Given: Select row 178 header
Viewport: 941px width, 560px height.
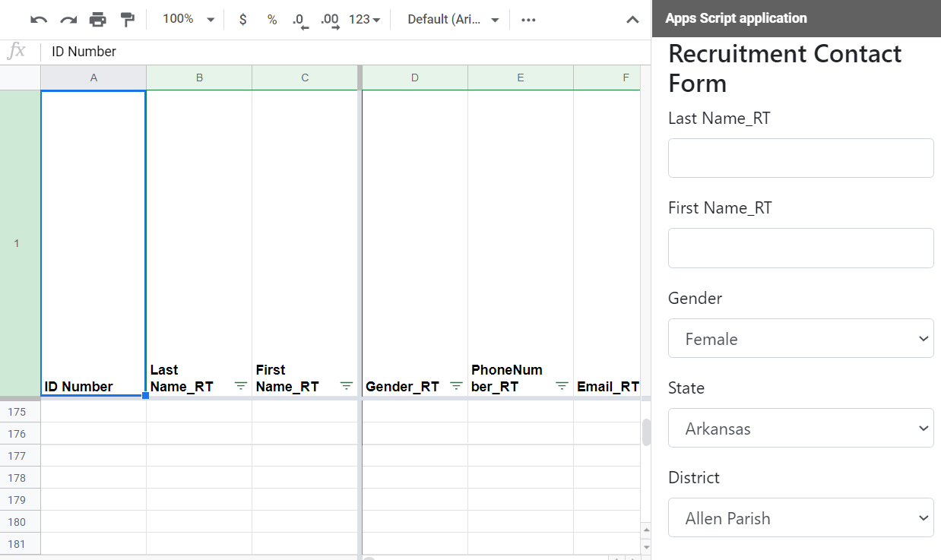Looking at the screenshot, I should coord(20,478).
